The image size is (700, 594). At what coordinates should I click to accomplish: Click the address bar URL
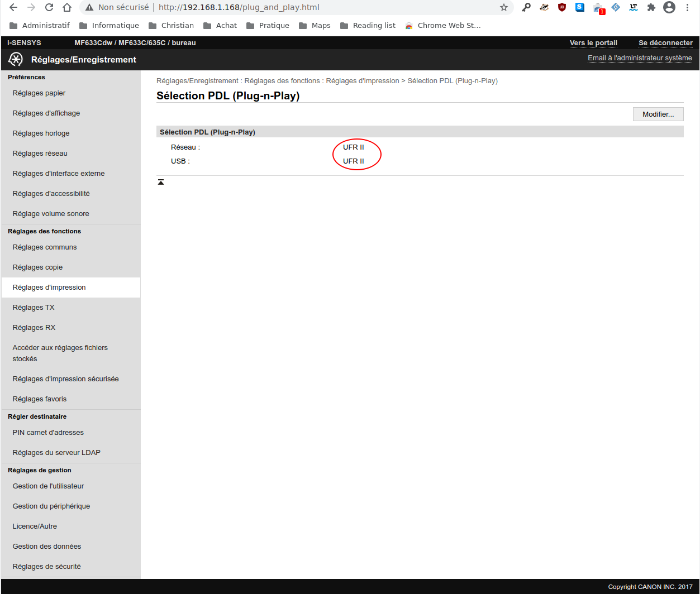239,8
